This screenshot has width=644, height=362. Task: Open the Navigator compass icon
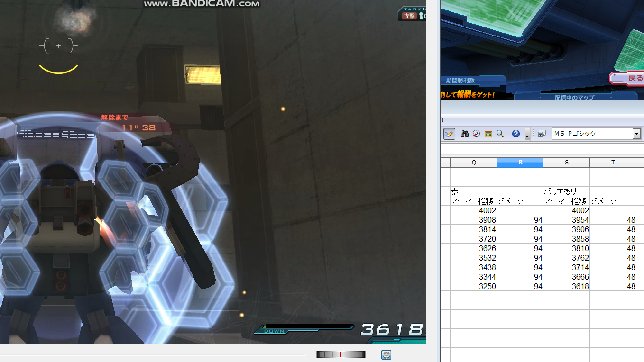tap(477, 134)
